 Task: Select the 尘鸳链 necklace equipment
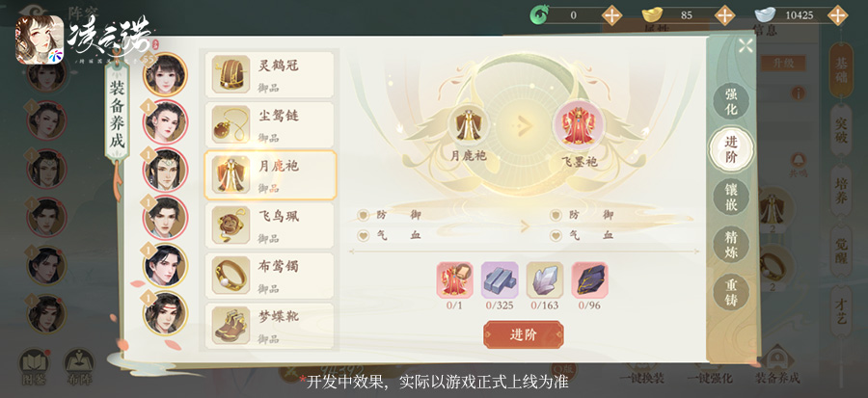point(270,124)
